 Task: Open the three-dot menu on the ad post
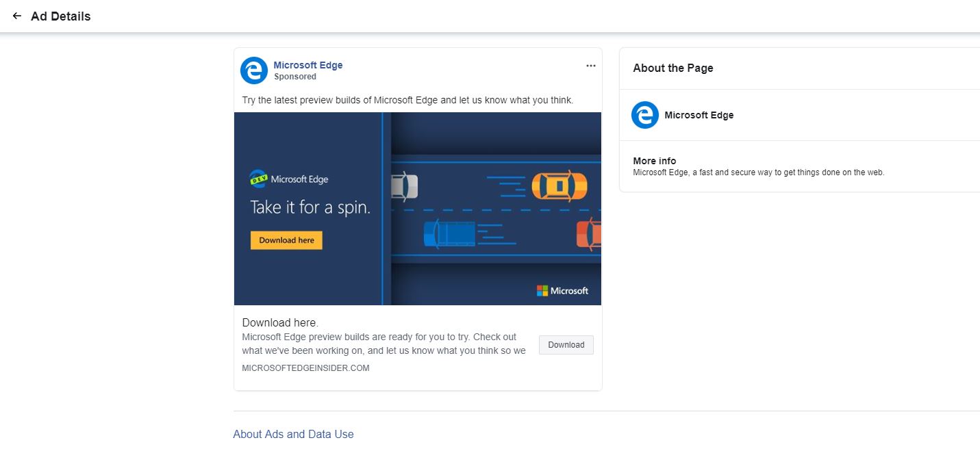(591, 66)
